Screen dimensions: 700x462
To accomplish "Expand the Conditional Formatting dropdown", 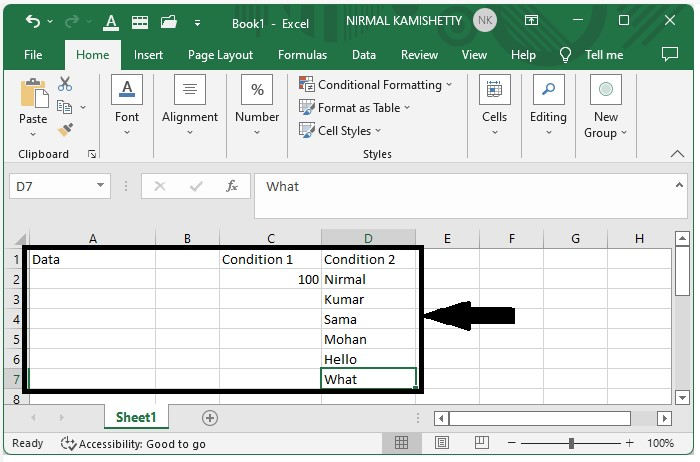I will pyautogui.click(x=449, y=85).
